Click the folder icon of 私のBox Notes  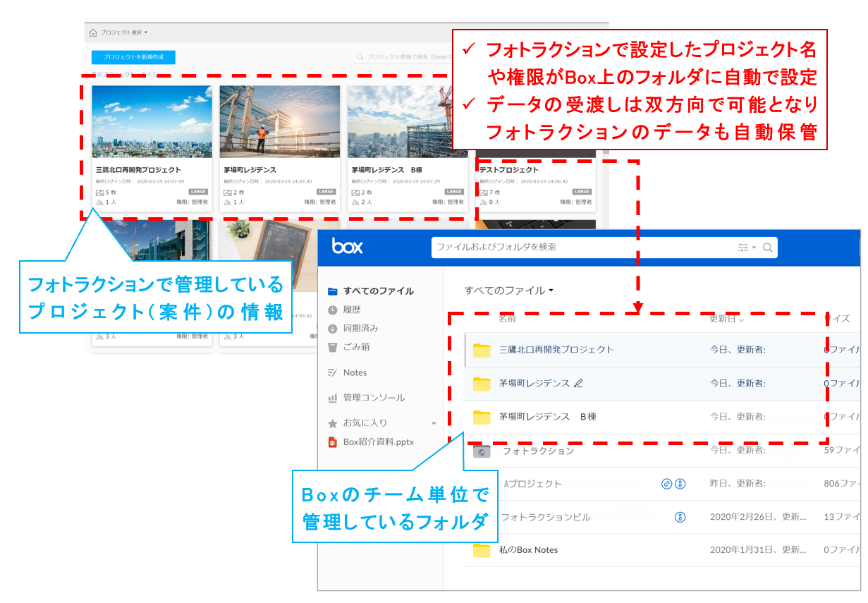(x=482, y=551)
